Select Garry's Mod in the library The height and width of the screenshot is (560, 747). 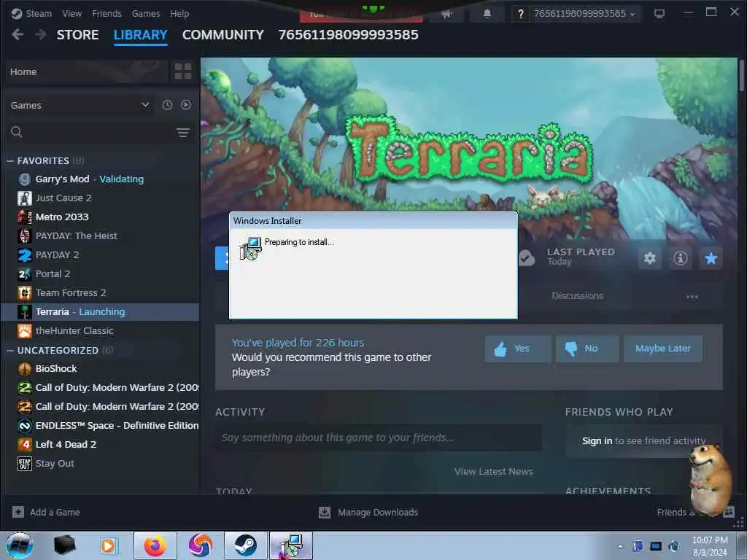100,179
